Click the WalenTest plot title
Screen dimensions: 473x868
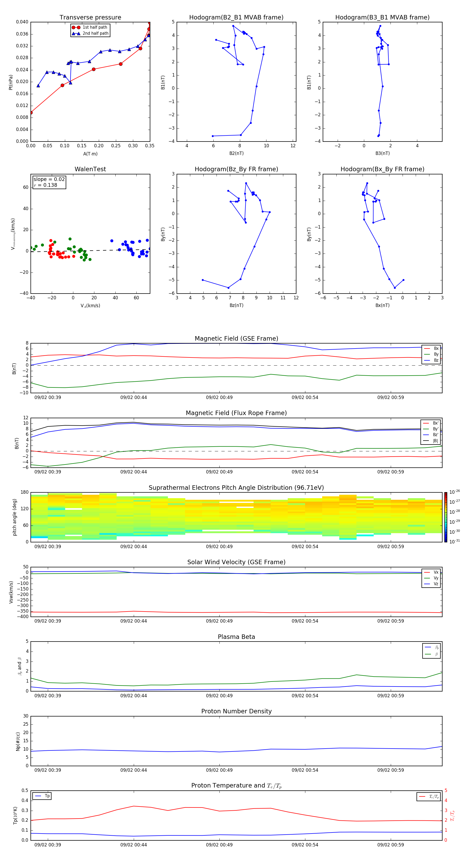(x=90, y=169)
